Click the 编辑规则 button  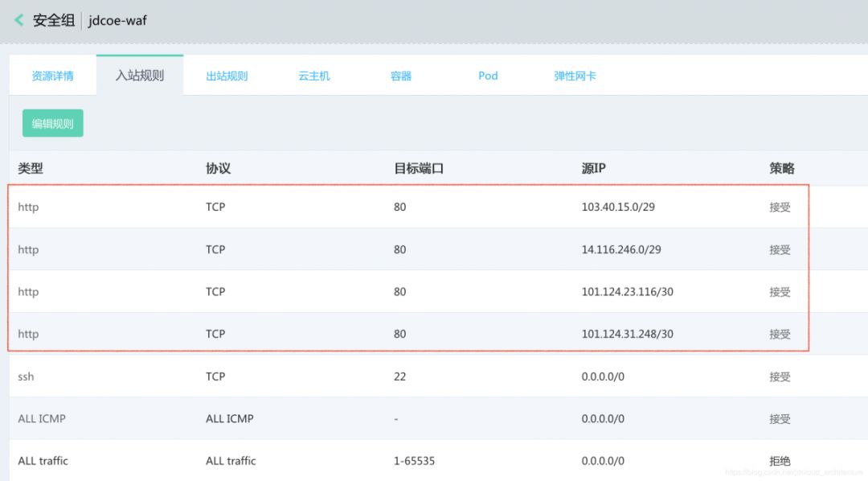tap(51, 123)
